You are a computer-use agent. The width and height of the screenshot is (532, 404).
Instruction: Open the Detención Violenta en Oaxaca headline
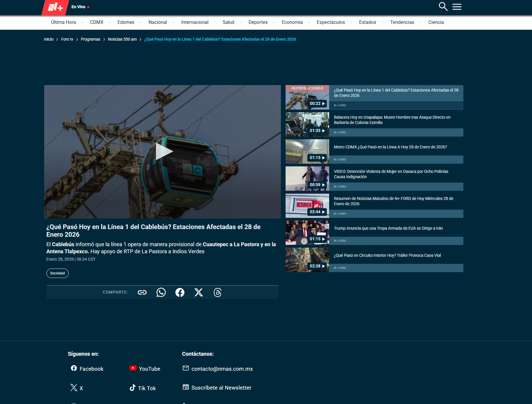pos(391,174)
